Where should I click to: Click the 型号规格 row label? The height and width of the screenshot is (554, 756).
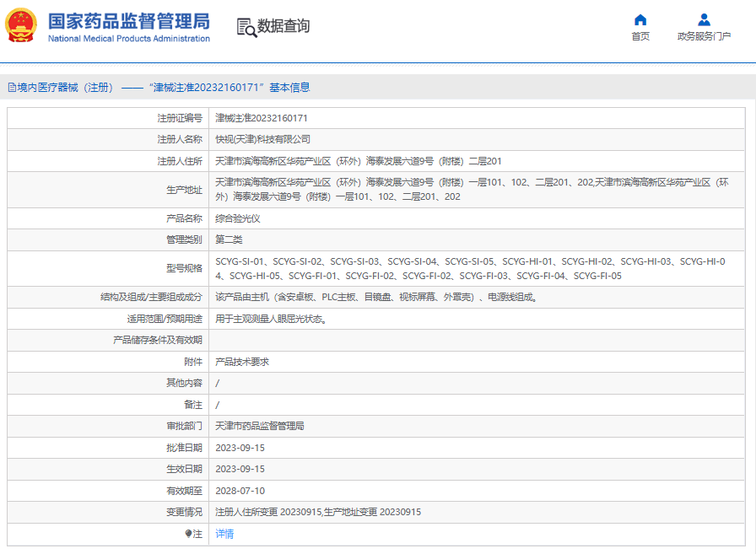[184, 268]
